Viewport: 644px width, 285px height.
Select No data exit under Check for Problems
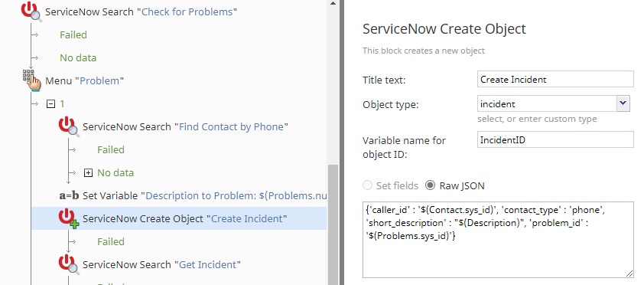pos(78,58)
